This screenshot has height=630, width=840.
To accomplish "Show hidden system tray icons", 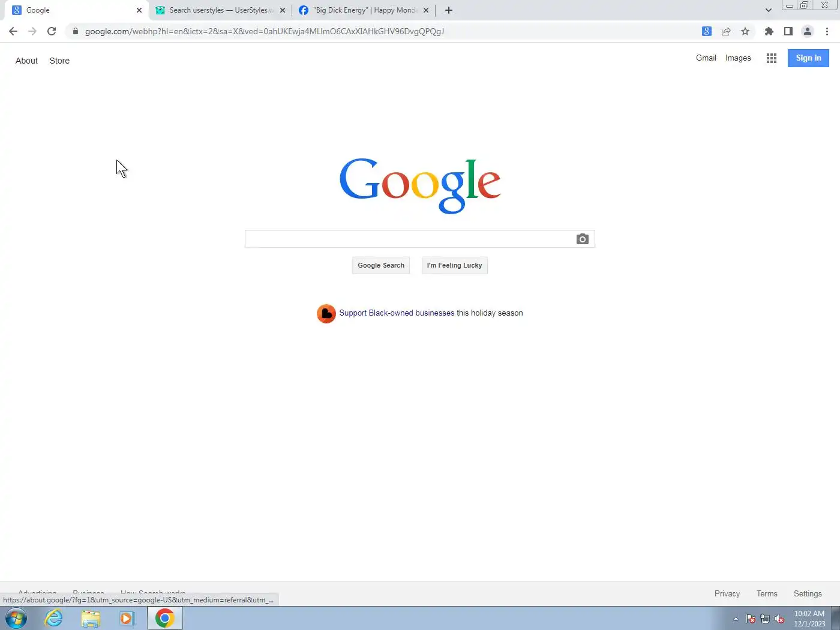I will coord(736,619).
